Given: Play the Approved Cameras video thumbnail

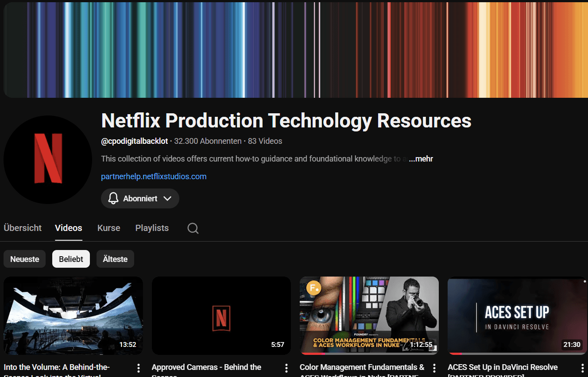Looking at the screenshot, I should (221, 315).
